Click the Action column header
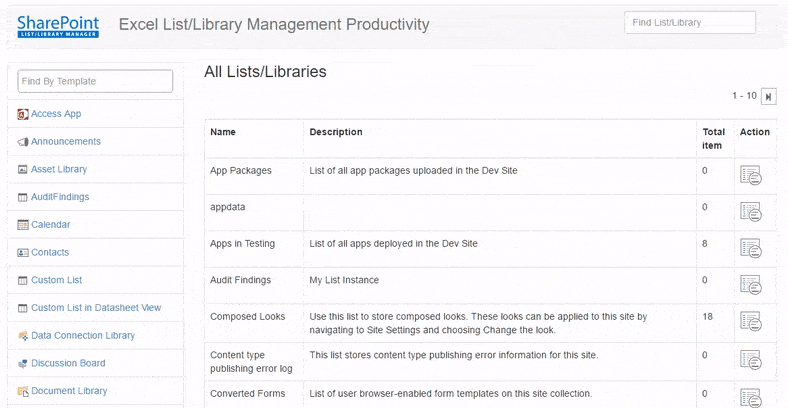 [754, 132]
